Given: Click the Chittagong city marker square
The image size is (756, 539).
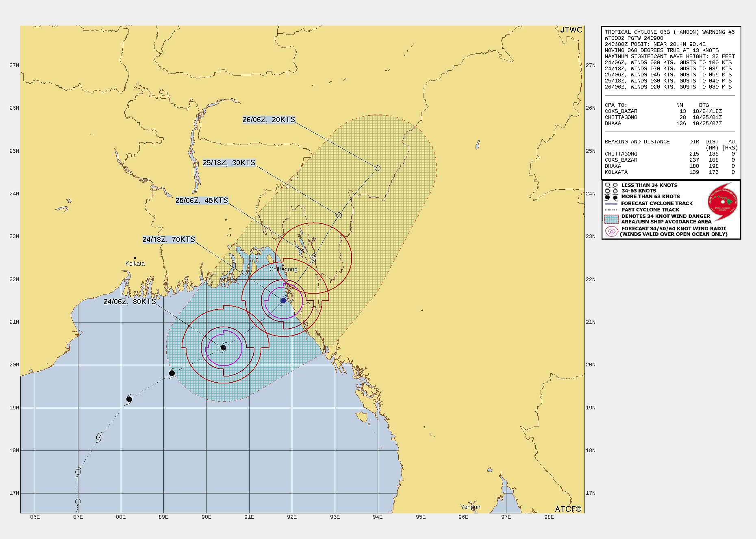Looking at the screenshot, I should coord(283,265).
